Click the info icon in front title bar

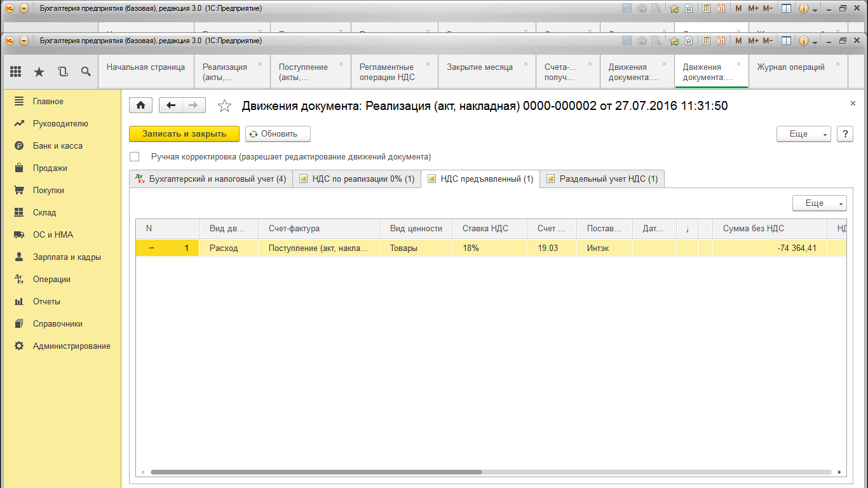click(x=803, y=41)
